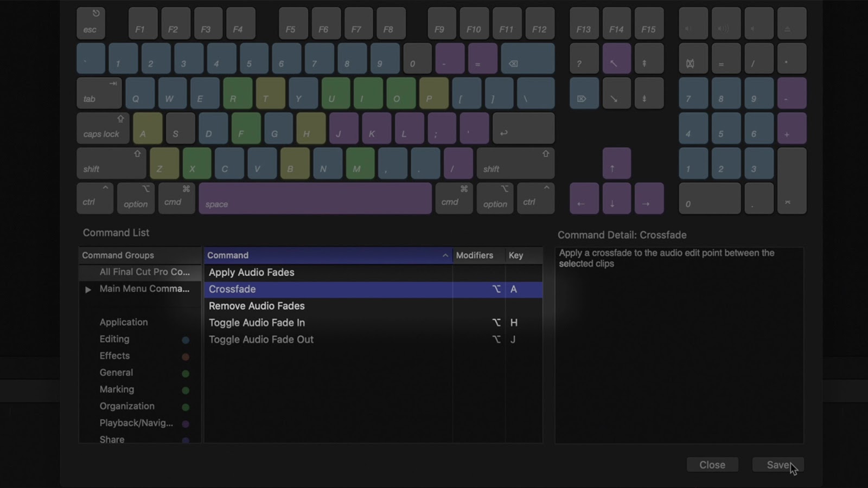Click the delete (backspace) key
The image size is (868, 488).
[528, 59]
